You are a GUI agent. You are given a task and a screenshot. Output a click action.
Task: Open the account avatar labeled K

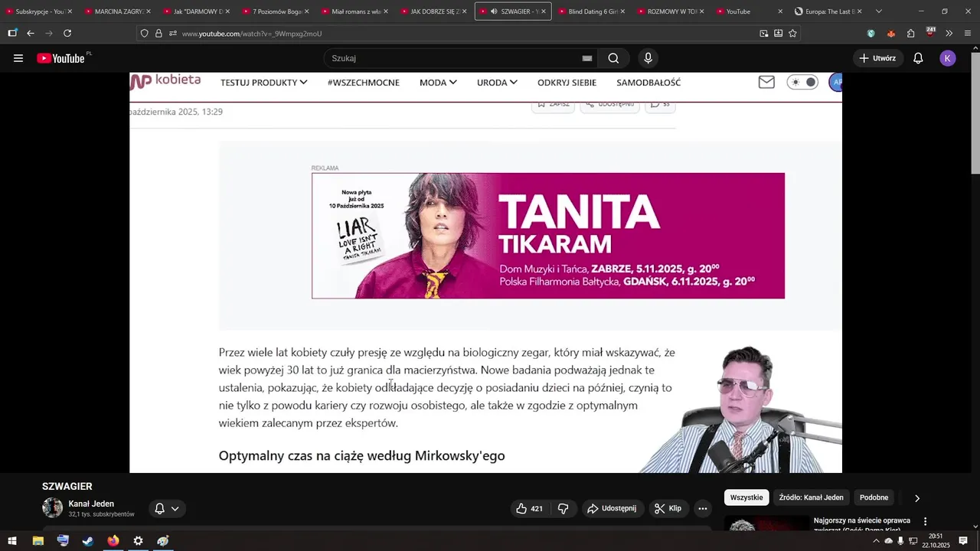[x=948, y=58]
